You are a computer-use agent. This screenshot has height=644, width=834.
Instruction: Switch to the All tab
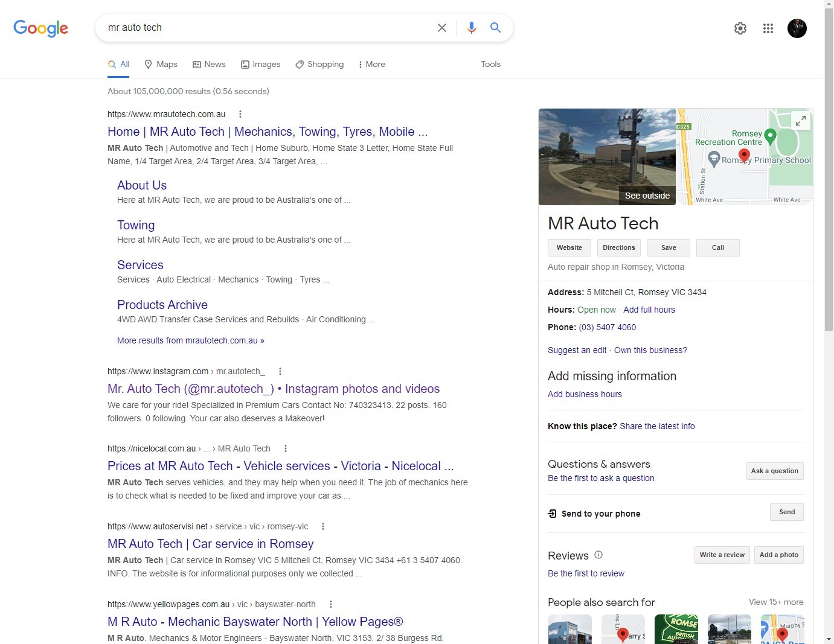pos(119,64)
